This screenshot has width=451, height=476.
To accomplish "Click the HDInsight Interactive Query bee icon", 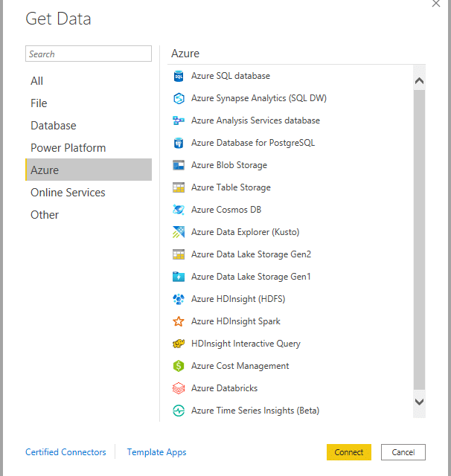I will point(179,344).
